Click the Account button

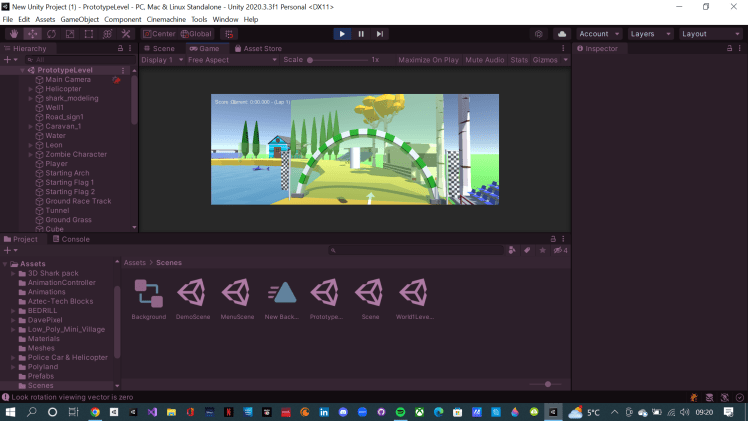pos(597,34)
